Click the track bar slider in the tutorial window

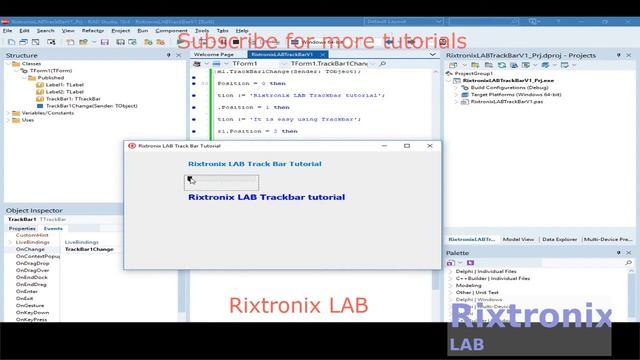click(x=221, y=182)
